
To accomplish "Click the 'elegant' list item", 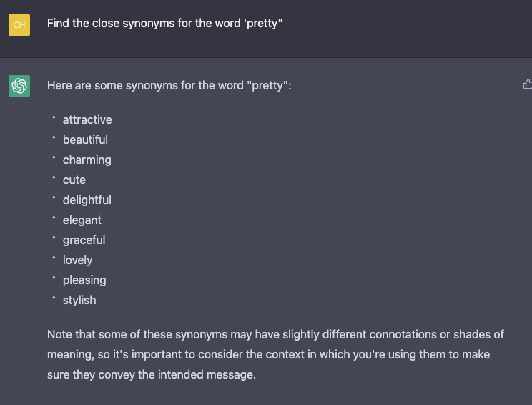I will click(x=82, y=220).
